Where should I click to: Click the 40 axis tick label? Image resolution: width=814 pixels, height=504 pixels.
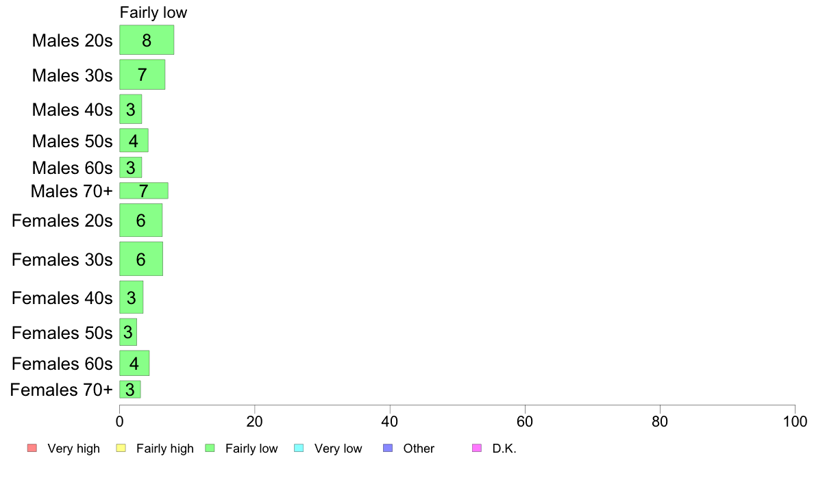389,421
